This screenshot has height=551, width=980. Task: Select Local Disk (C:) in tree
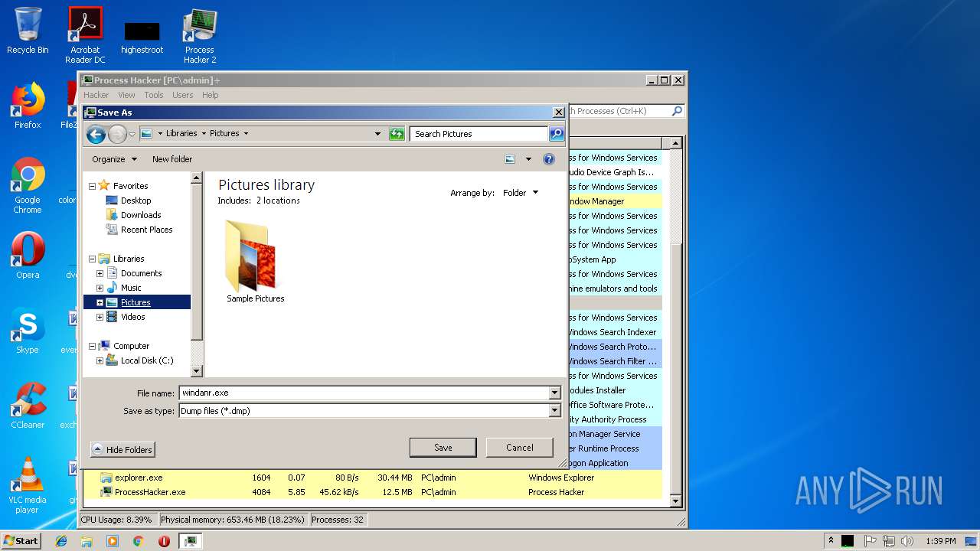[147, 360]
